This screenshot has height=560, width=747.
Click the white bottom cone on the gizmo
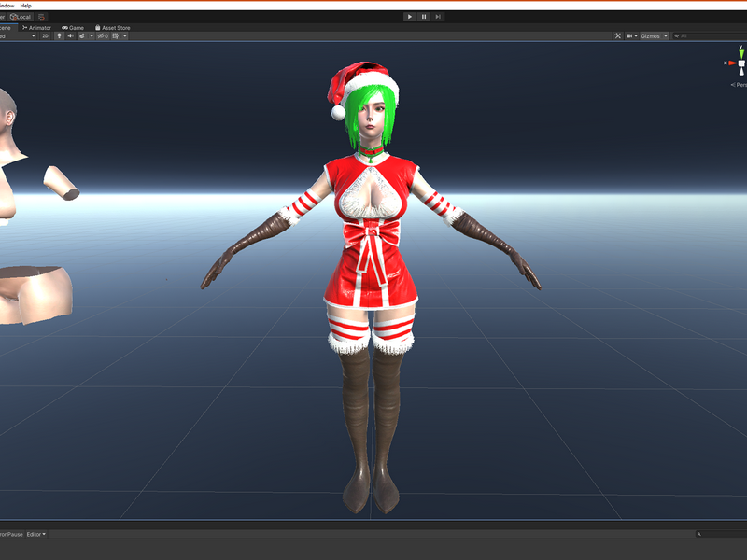tap(741, 72)
